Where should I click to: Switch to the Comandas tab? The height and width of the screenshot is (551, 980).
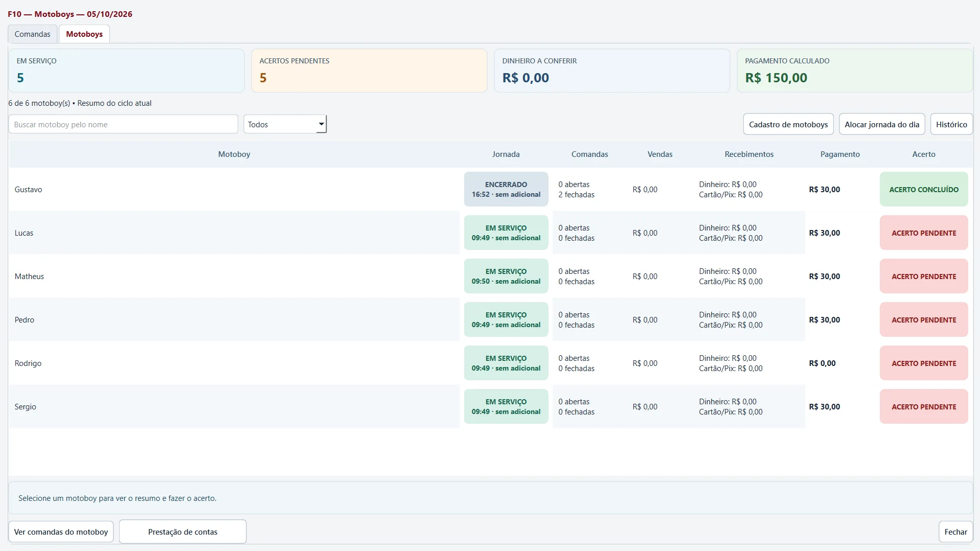point(32,34)
